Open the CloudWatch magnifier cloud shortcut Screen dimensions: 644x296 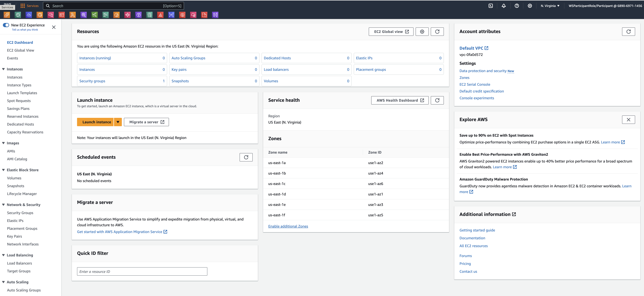point(51,15)
